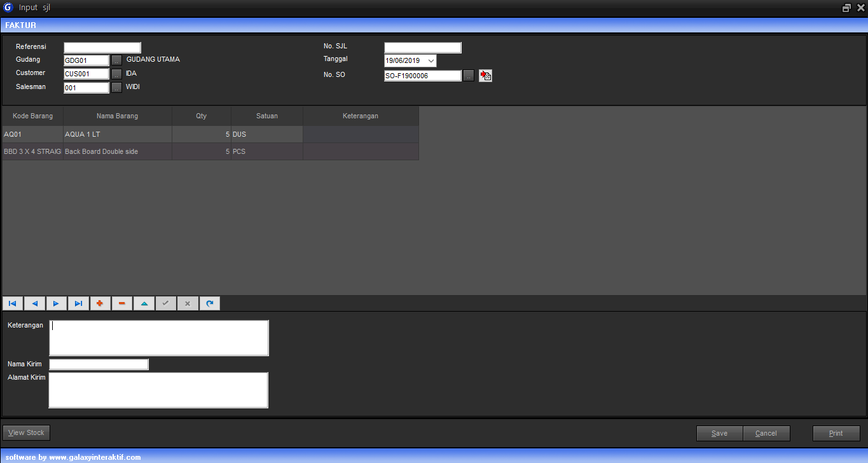Jump to last record in navigator
Viewport: 868px width, 463px height.
click(x=78, y=303)
